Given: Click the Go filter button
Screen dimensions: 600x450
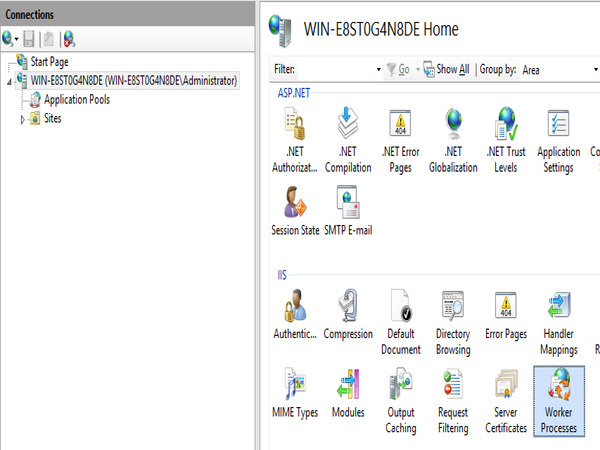Looking at the screenshot, I should pos(398,70).
